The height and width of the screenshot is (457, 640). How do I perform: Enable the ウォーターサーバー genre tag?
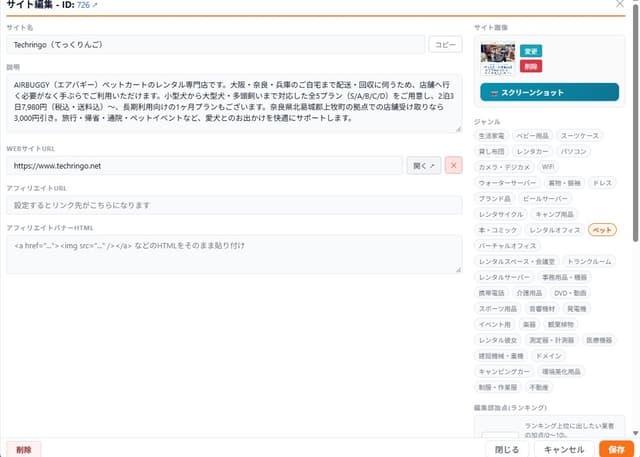point(507,183)
